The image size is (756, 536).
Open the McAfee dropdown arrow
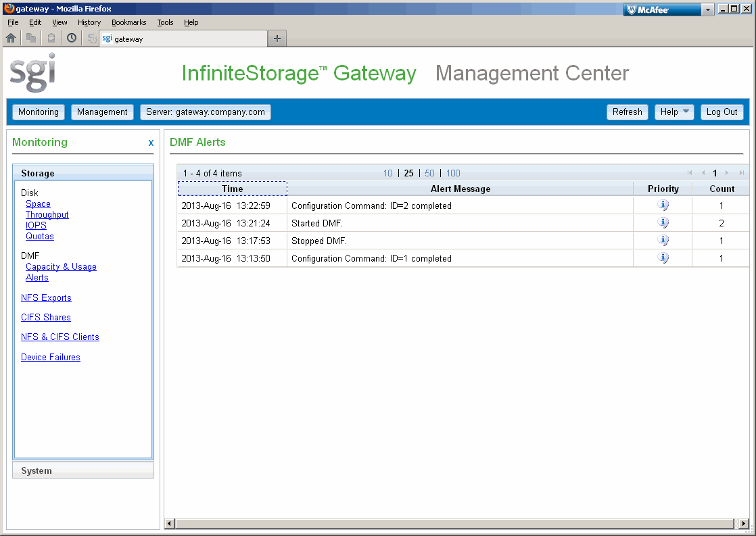click(x=708, y=9)
